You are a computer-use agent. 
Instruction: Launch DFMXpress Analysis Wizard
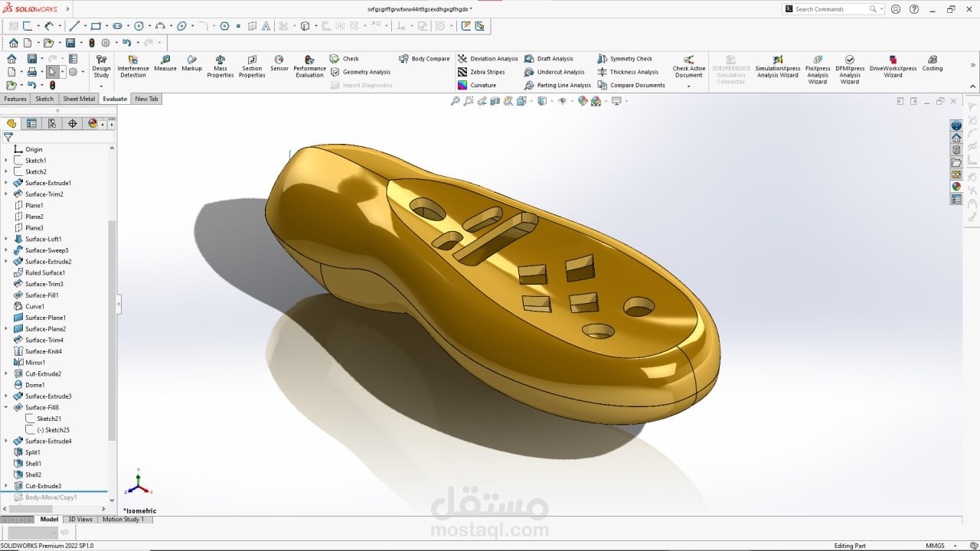(850, 70)
